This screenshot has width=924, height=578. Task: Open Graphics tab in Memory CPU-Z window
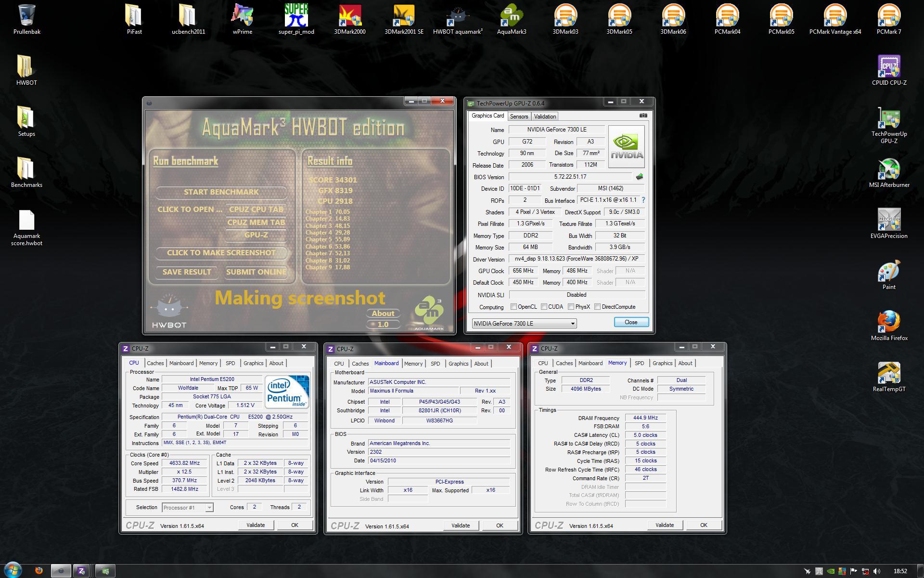pyautogui.click(x=662, y=363)
